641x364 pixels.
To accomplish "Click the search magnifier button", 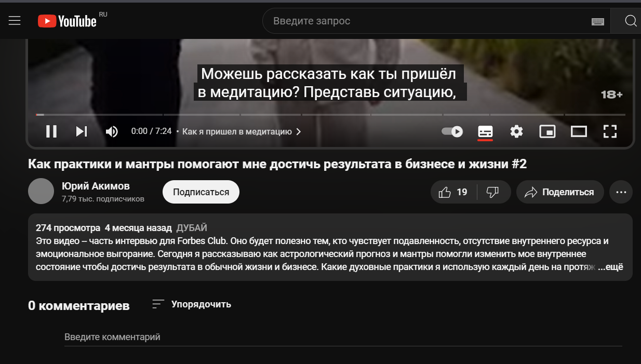I will [x=630, y=21].
